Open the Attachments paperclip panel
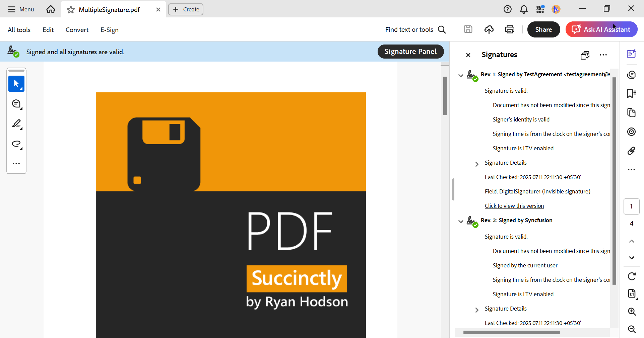 (x=631, y=151)
